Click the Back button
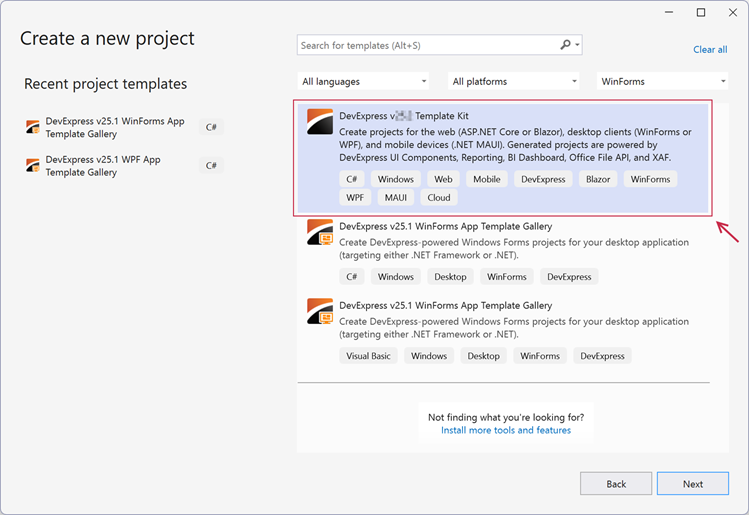The height and width of the screenshot is (515, 749). 616,484
